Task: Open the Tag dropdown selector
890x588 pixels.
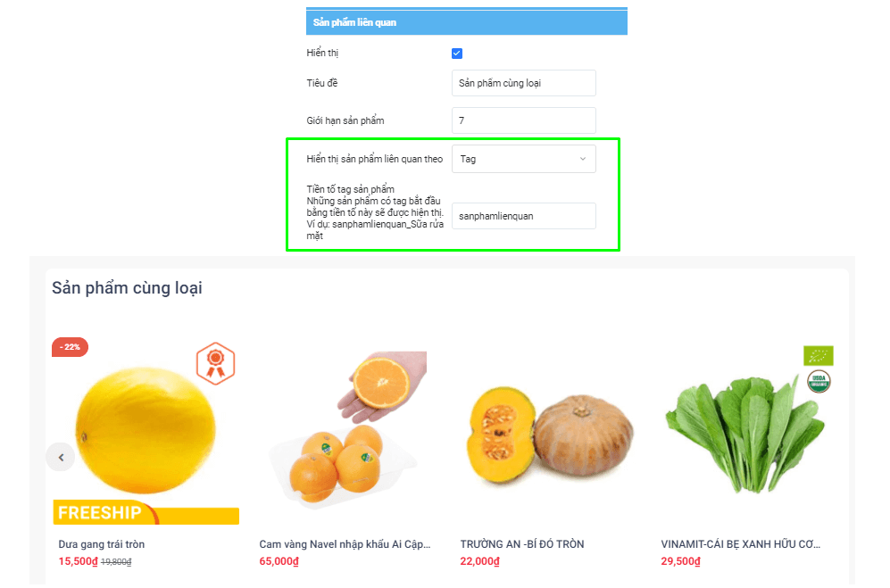Action: (x=524, y=159)
